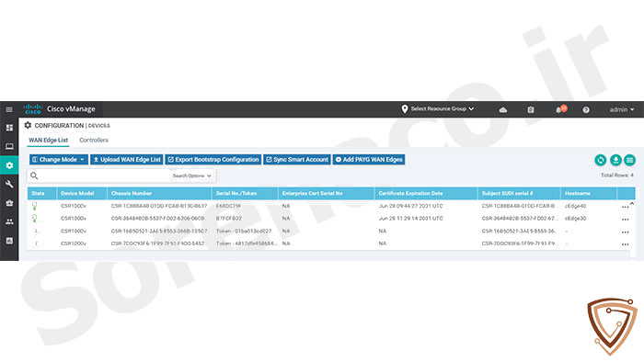644x362 pixels.
Task: Select chassis CSR-16B50521 row cell
Action: click(x=159, y=232)
